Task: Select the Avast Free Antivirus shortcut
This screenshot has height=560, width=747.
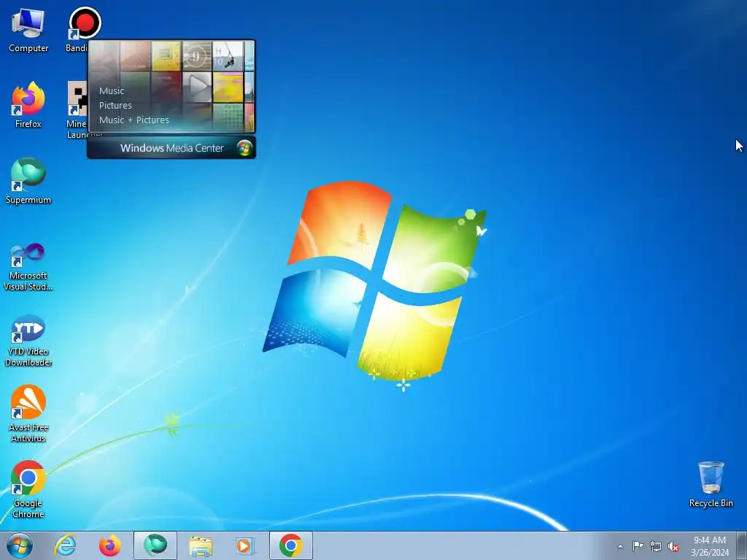Action: [28, 413]
